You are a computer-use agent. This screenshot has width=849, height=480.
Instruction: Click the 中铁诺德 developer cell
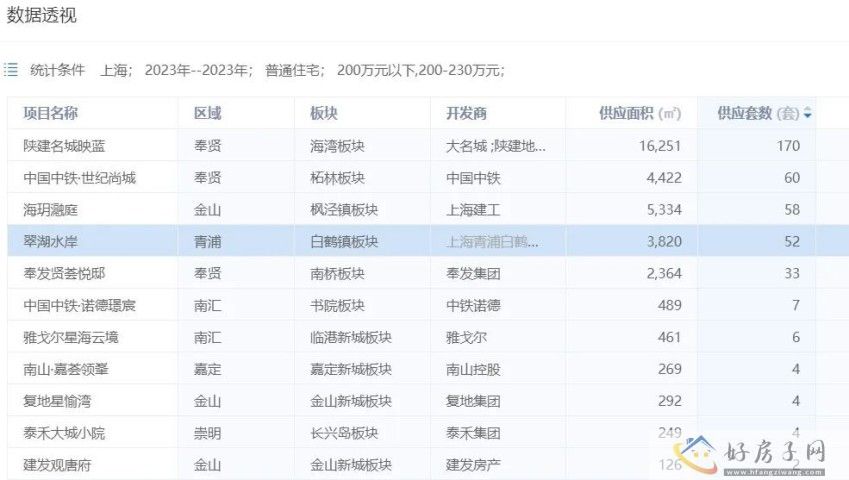(x=473, y=305)
